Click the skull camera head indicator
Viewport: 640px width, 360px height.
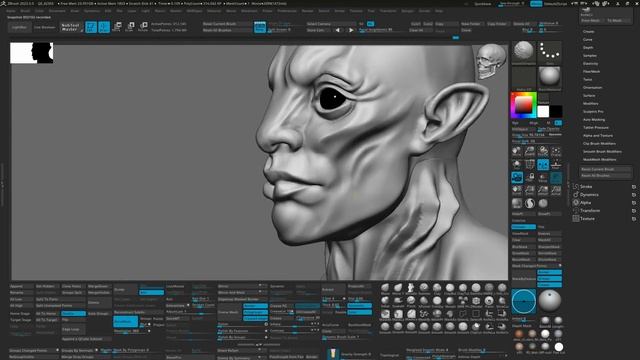490,61
